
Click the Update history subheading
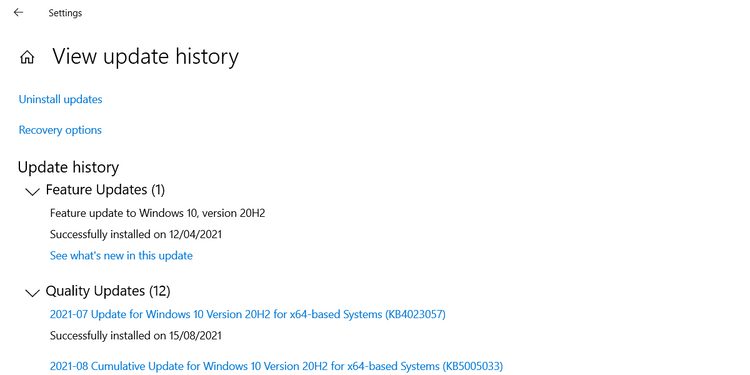click(68, 167)
